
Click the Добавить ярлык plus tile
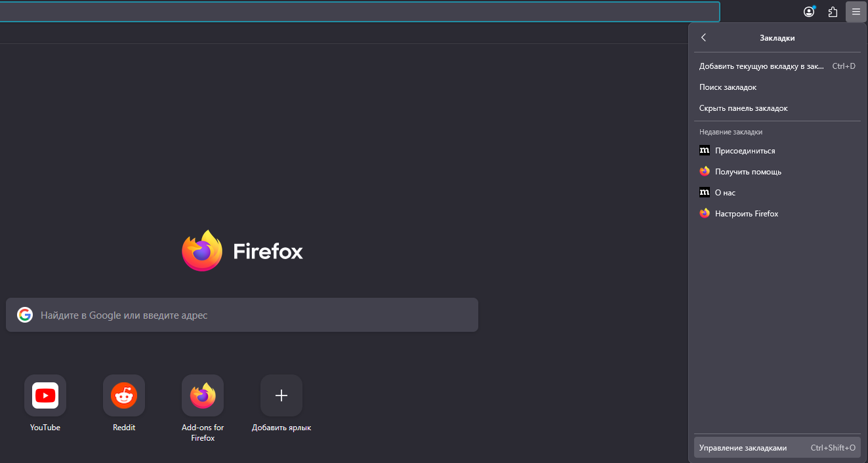click(x=281, y=395)
